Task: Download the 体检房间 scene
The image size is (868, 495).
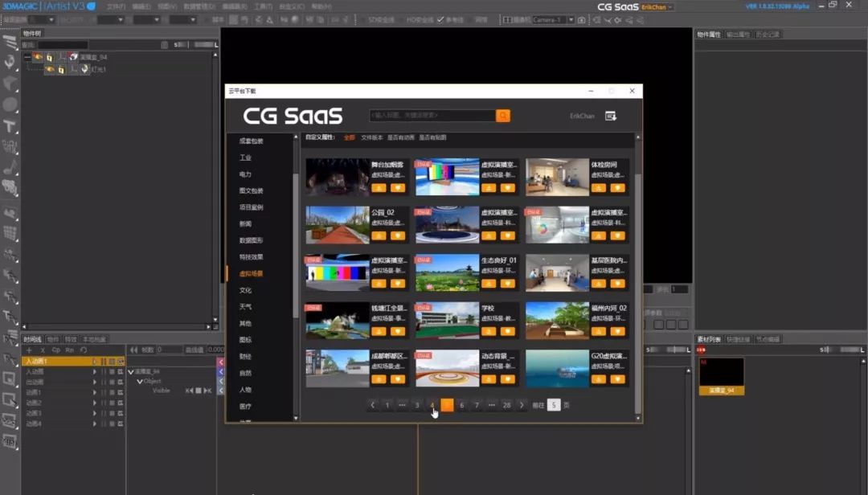Action: (x=599, y=188)
